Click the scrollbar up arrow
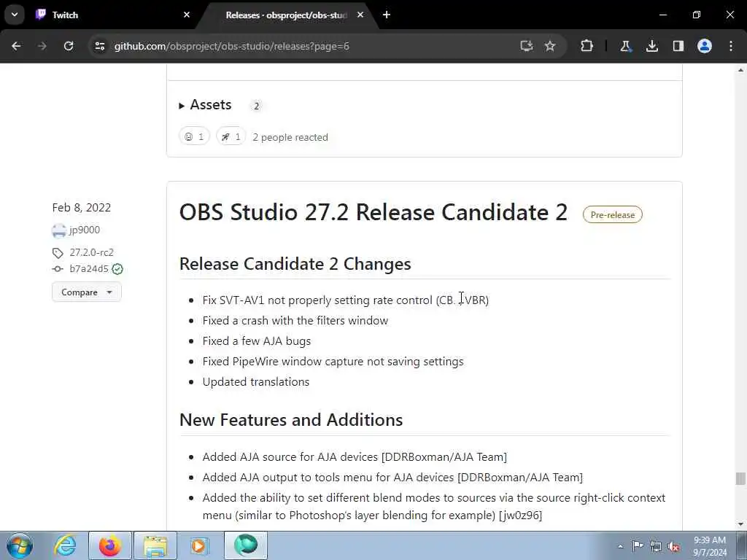Screen dimensions: 747x560 click(x=740, y=70)
